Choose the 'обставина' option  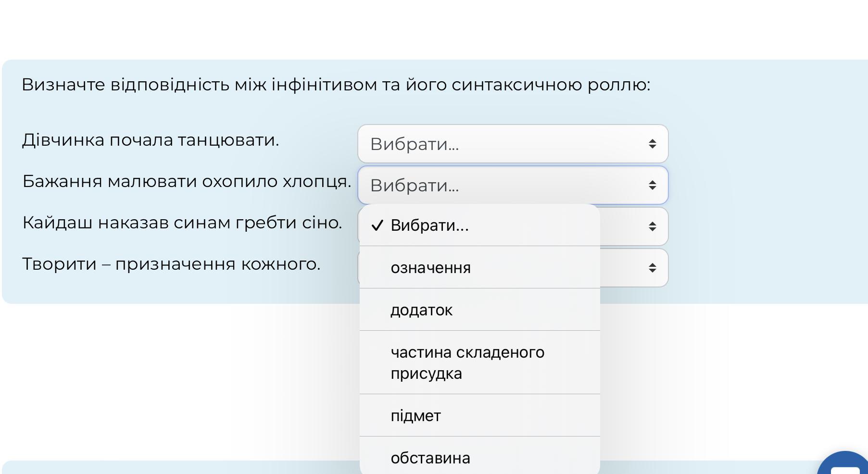point(430,458)
